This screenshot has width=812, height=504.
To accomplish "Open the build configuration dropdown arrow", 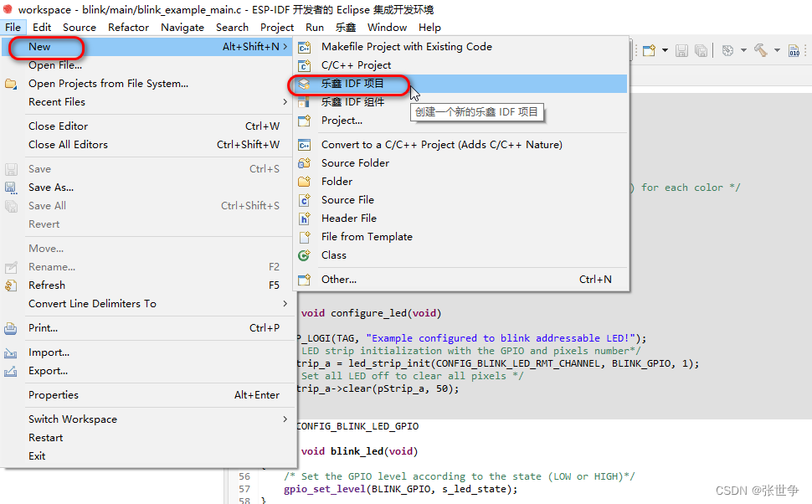I will [x=743, y=50].
